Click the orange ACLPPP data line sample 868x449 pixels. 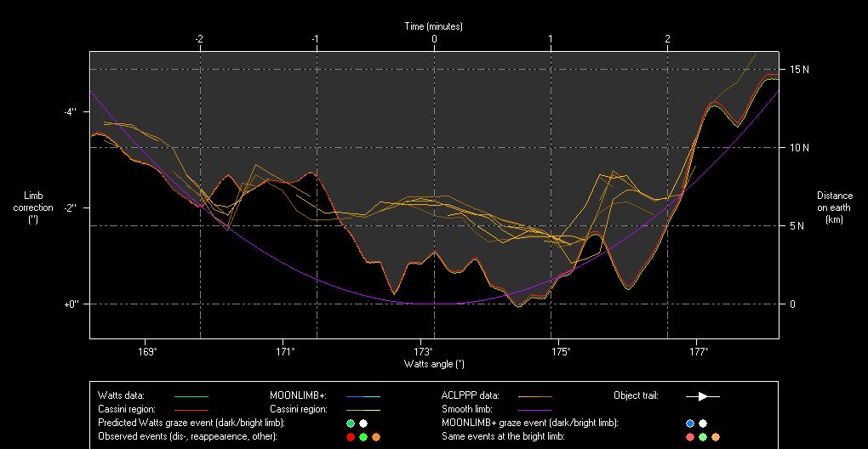[534, 396]
